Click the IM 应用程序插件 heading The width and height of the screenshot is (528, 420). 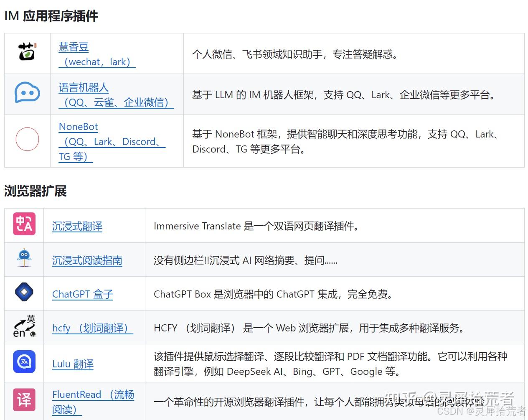[x=51, y=16]
